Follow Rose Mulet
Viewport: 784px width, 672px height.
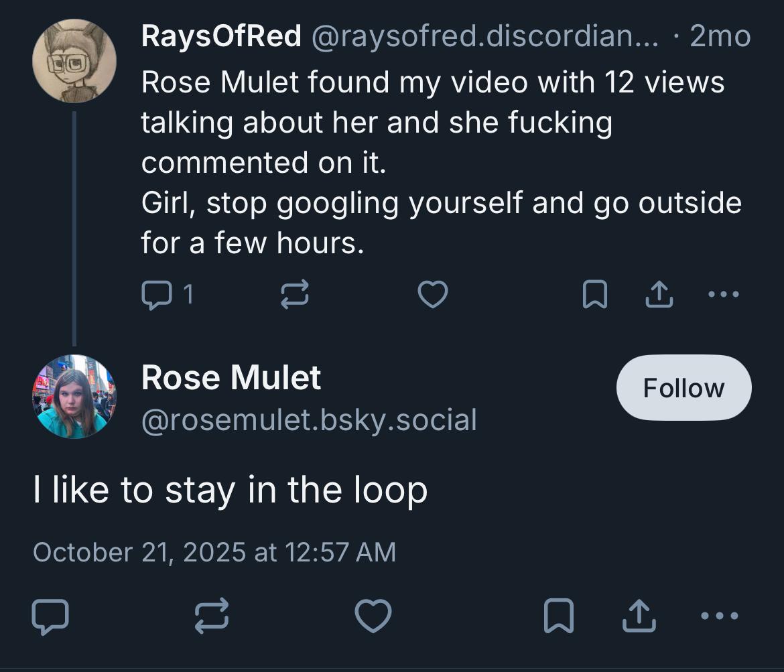pyautogui.click(x=683, y=388)
